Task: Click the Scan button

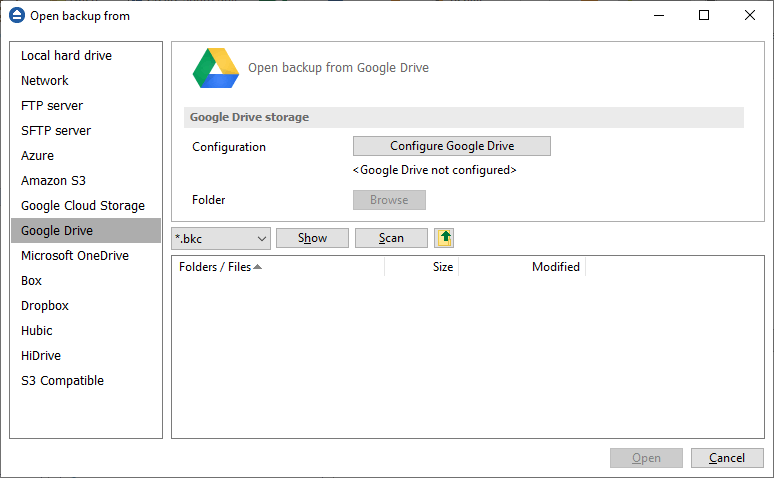Action: coord(391,238)
